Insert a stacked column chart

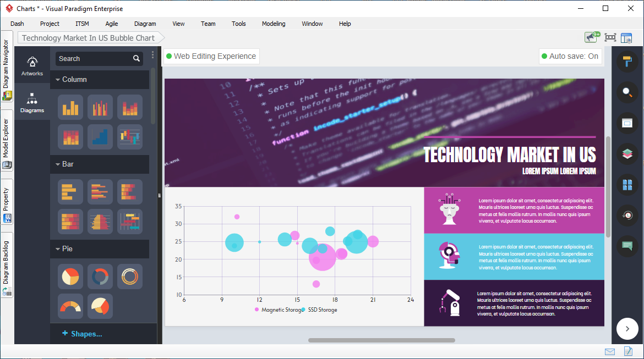tap(130, 107)
